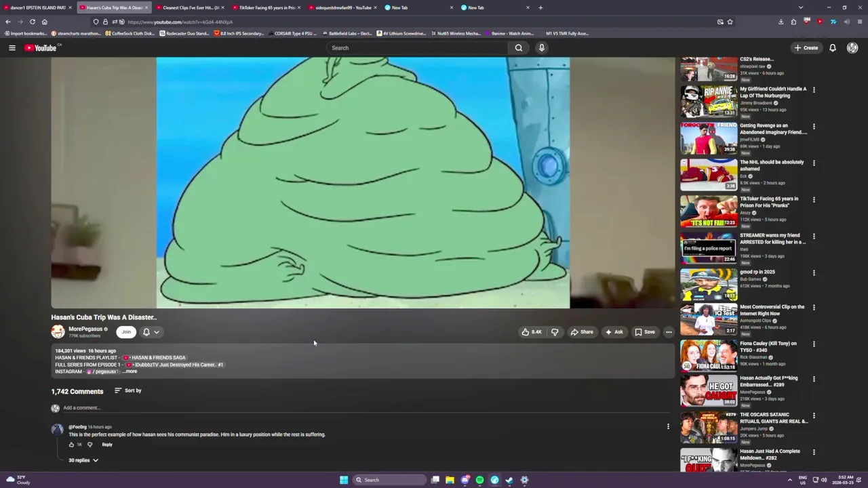Open the MorePegasus channel name link
This screenshot has height=488, width=868.
[85, 329]
